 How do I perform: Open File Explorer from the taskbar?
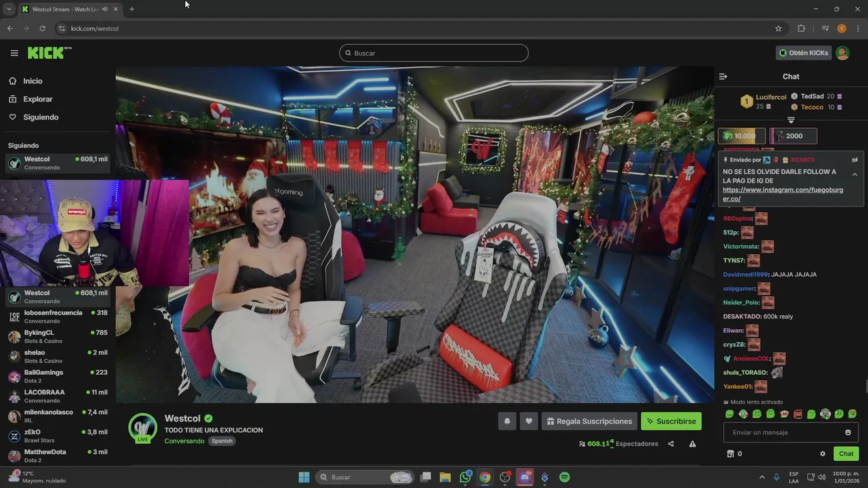445,477
